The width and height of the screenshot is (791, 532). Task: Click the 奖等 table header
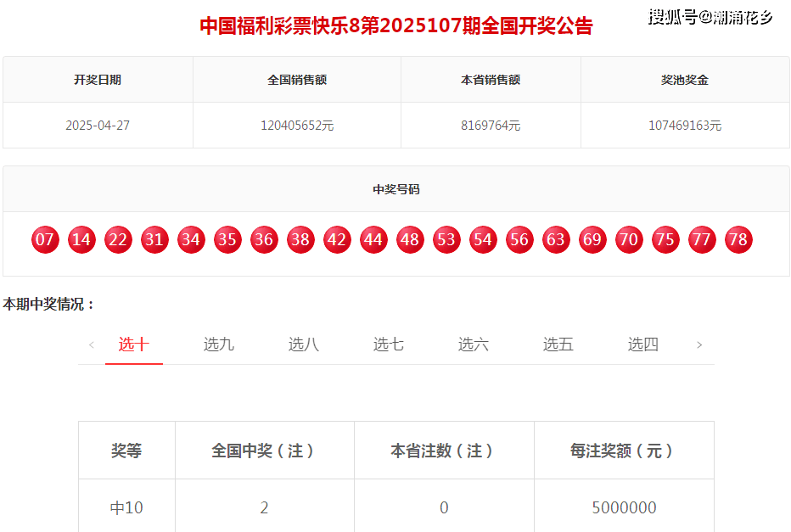pyautogui.click(x=126, y=451)
